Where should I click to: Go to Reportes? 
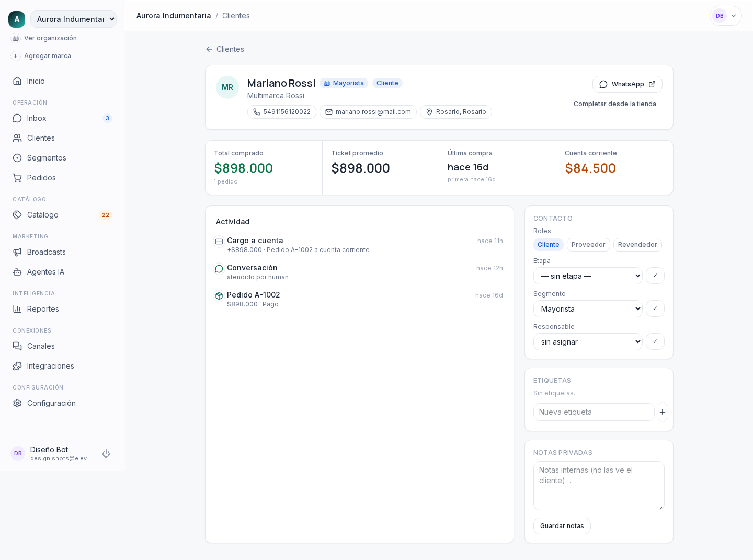tap(62, 309)
